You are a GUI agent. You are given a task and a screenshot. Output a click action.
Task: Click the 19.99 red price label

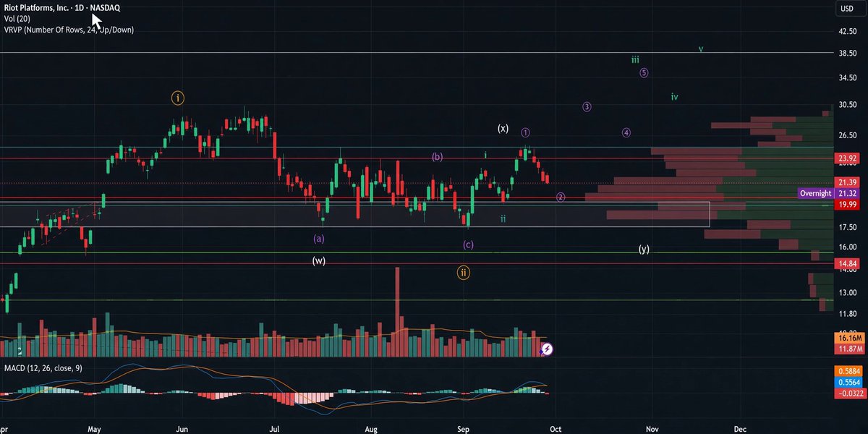[x=846, y=205]
